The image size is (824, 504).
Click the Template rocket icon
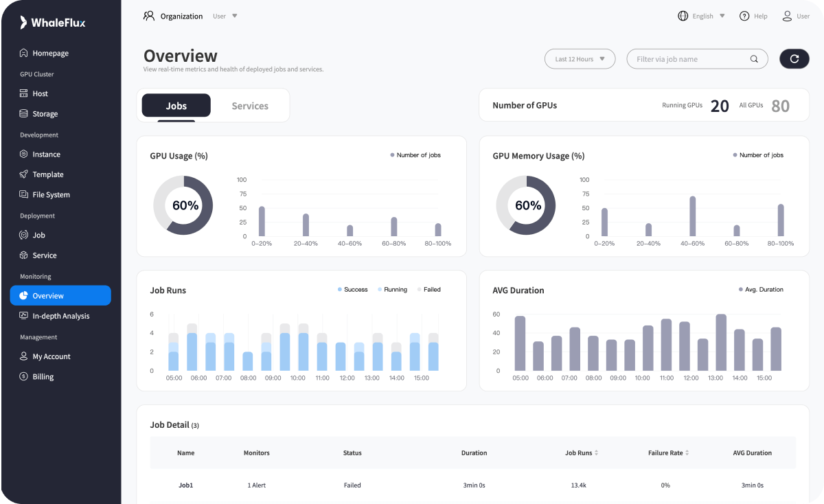point(23,174)
